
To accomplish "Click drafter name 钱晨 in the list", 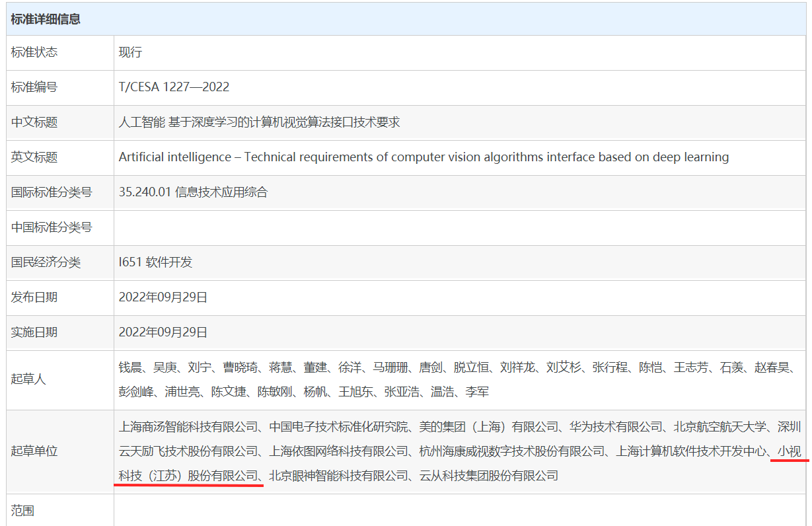I will [130, 367].
